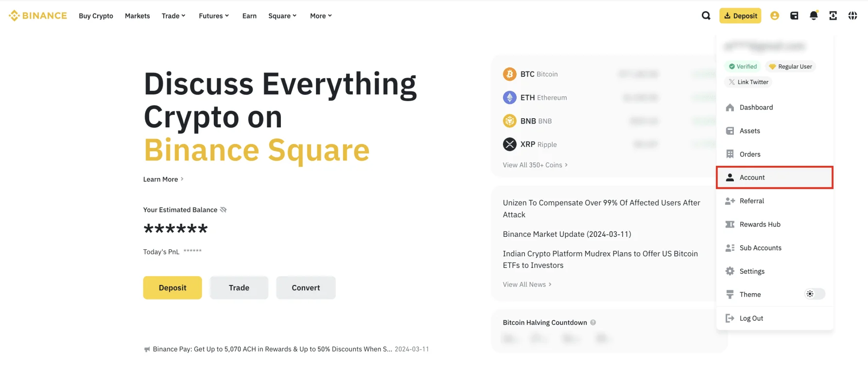Open the language globe icon
The height and width of the screenshot is (389, 868).
click(x=852, y=16)
